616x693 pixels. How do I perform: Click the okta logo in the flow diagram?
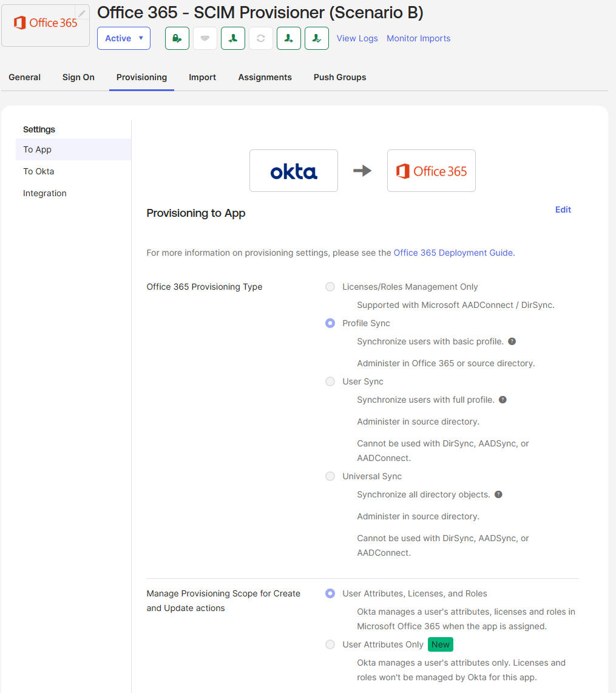pyautogui.click(x=293, y=170)
